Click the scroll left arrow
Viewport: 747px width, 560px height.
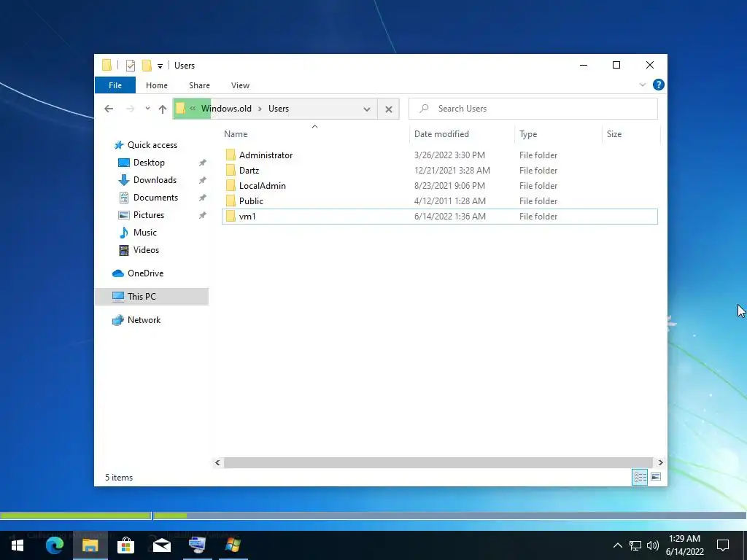(217, 462)
